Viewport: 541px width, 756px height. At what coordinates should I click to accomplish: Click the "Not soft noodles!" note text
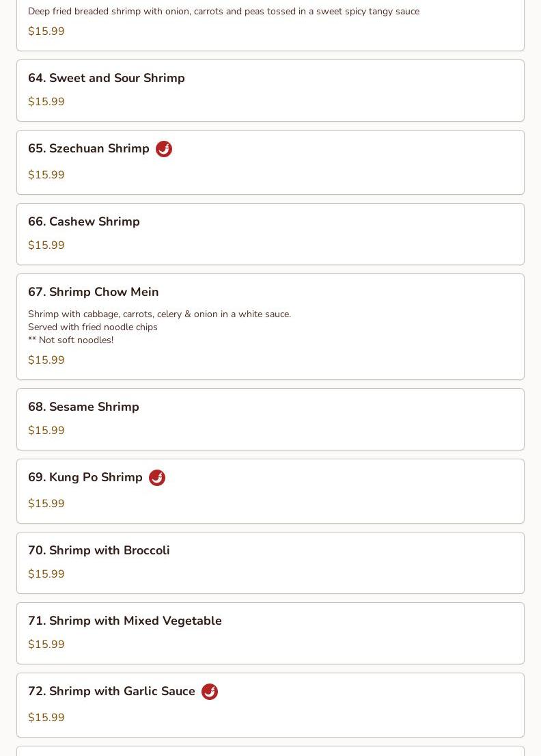[76, 340]
